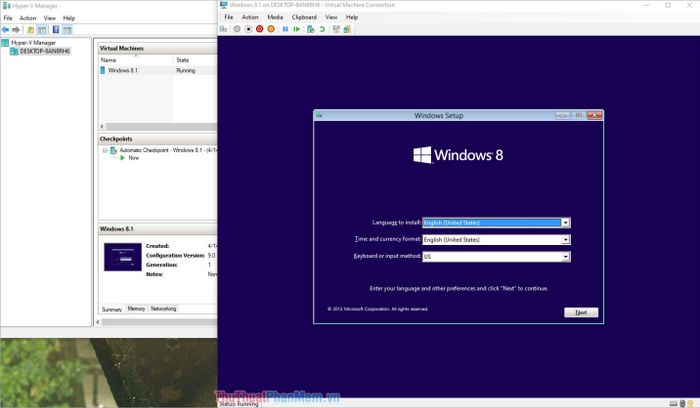
Task: Click the Running state cell
Action: click(x=186, y=71)
